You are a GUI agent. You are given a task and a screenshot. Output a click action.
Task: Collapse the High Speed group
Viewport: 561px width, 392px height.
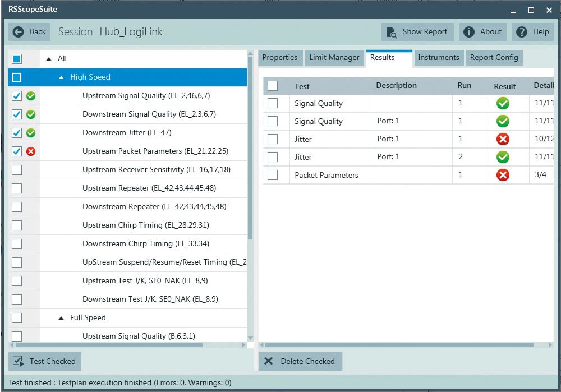click(x=61, y=77)
